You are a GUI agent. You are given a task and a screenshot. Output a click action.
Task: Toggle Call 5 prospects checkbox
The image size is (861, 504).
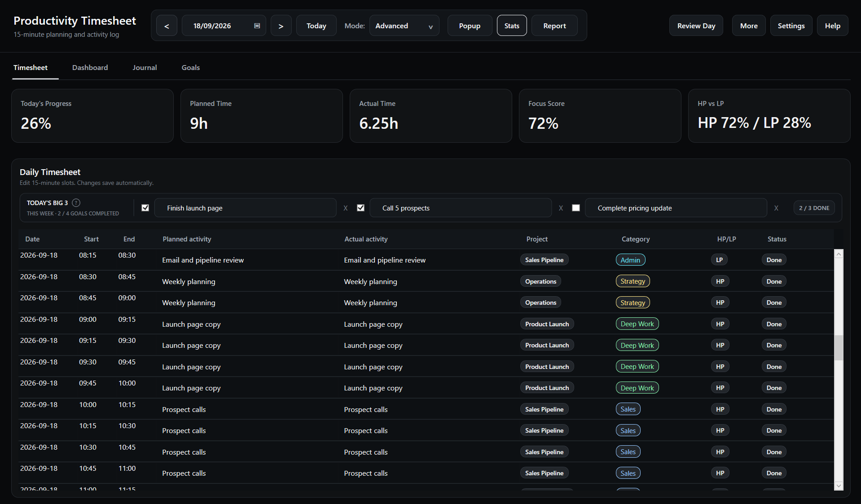(360, 208)
